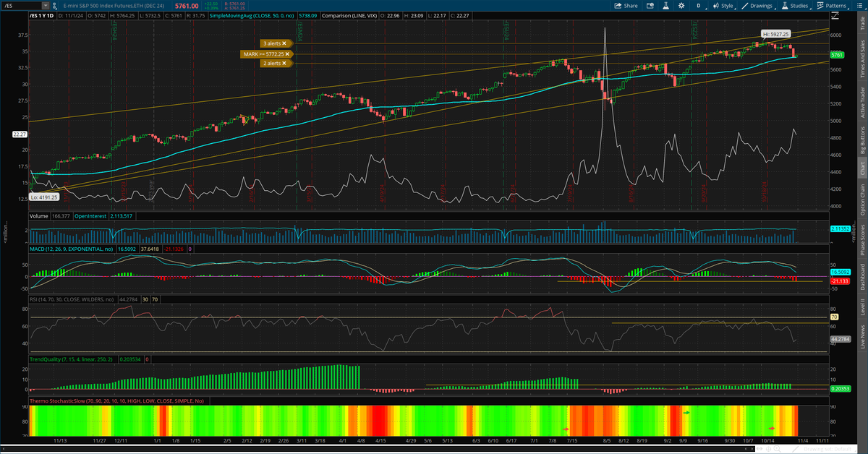868x454 pixels.
Task: Click the Volume study label
Action: [39, 215]
